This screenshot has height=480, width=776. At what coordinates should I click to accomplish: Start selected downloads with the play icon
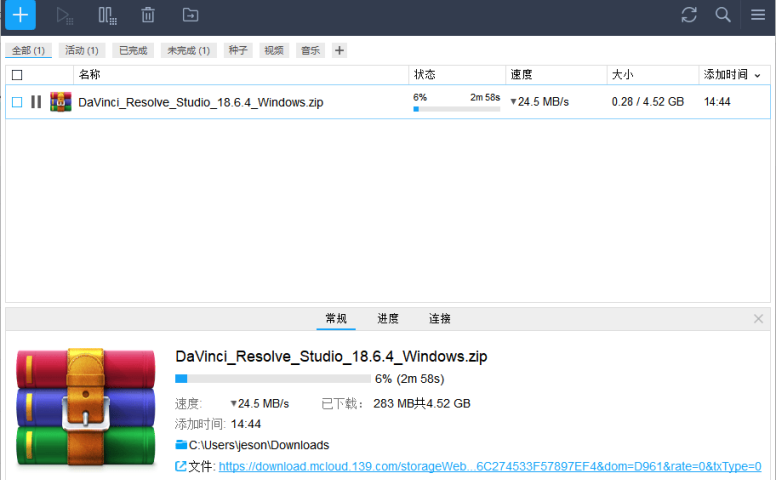pos(64,15)
